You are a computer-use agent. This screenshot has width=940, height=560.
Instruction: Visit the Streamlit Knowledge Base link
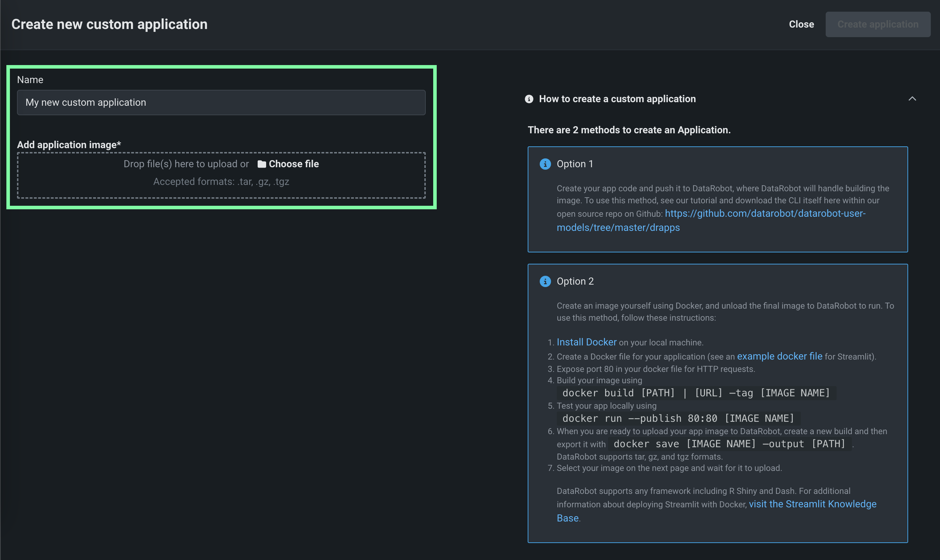tap(812, 504)
